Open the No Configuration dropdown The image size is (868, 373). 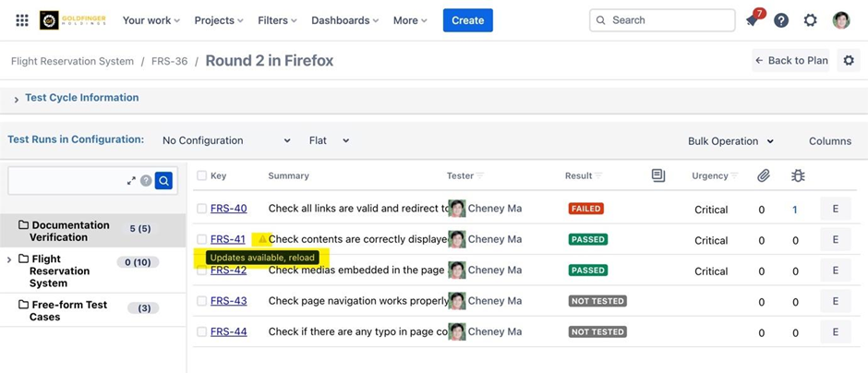coord(225,141)
